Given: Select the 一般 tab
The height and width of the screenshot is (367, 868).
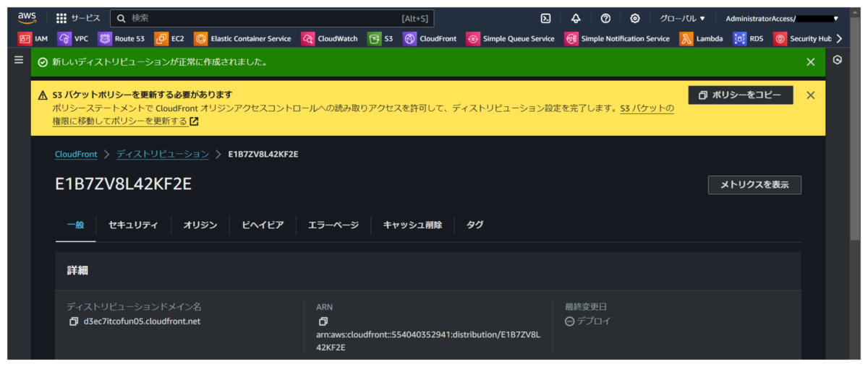Looking at the screenshot, I should [75, 225].
